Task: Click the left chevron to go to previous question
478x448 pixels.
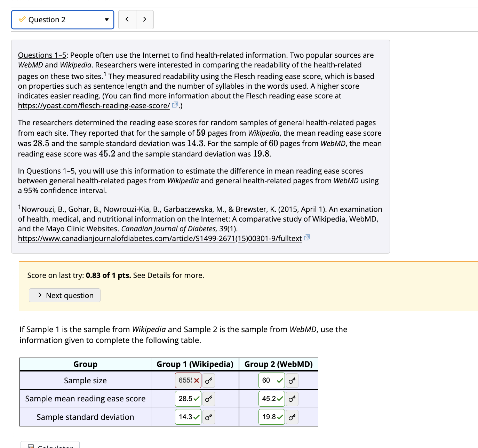Action: 127,19
